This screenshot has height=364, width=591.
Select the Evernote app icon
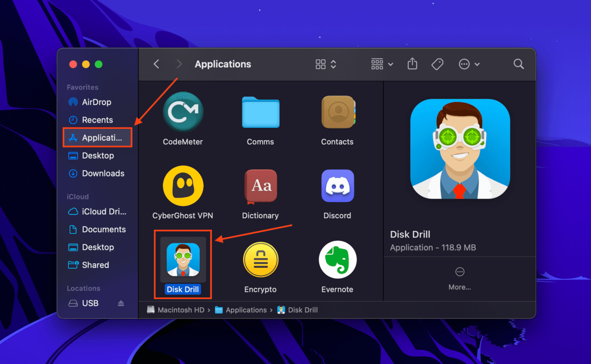pyautogui.click(x=337, y=260)
